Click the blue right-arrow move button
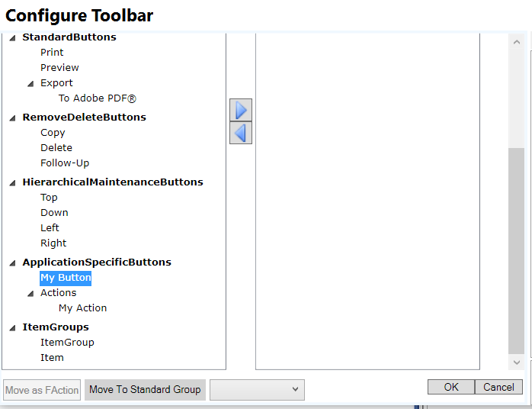 (241, 110)
